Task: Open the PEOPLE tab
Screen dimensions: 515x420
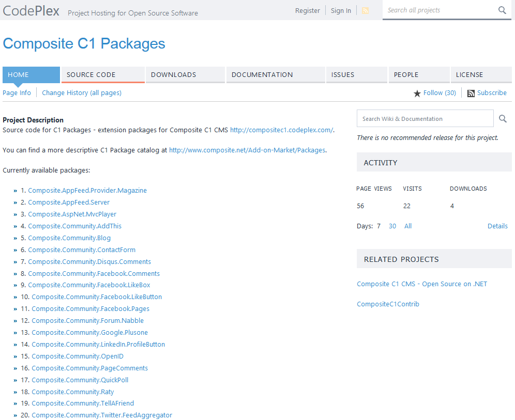Action: (419, 75)
